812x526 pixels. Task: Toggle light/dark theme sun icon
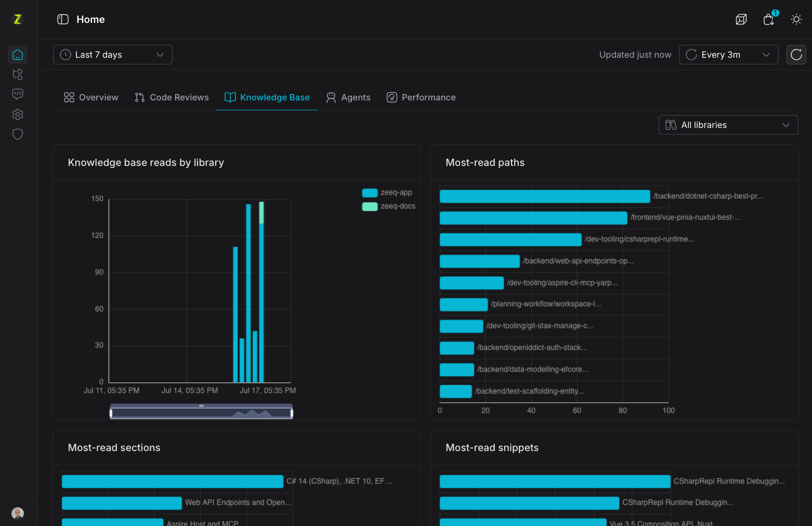(x=796, y=19)
